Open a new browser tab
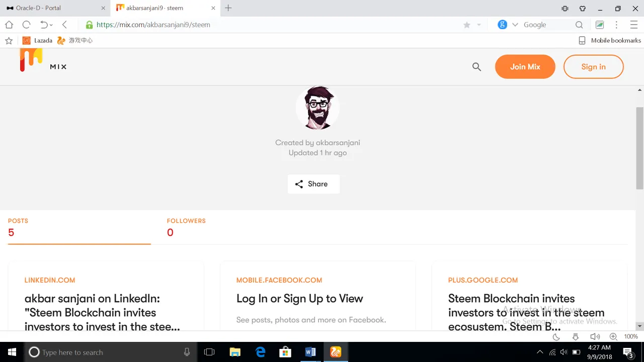644x362 pixels. tap(228, 8)
